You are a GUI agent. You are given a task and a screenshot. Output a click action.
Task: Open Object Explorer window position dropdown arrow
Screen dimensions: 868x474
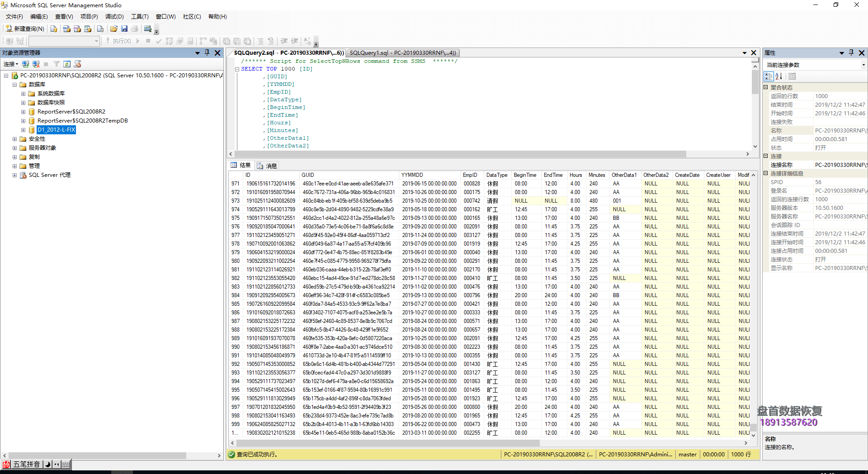tap(198, 53)
